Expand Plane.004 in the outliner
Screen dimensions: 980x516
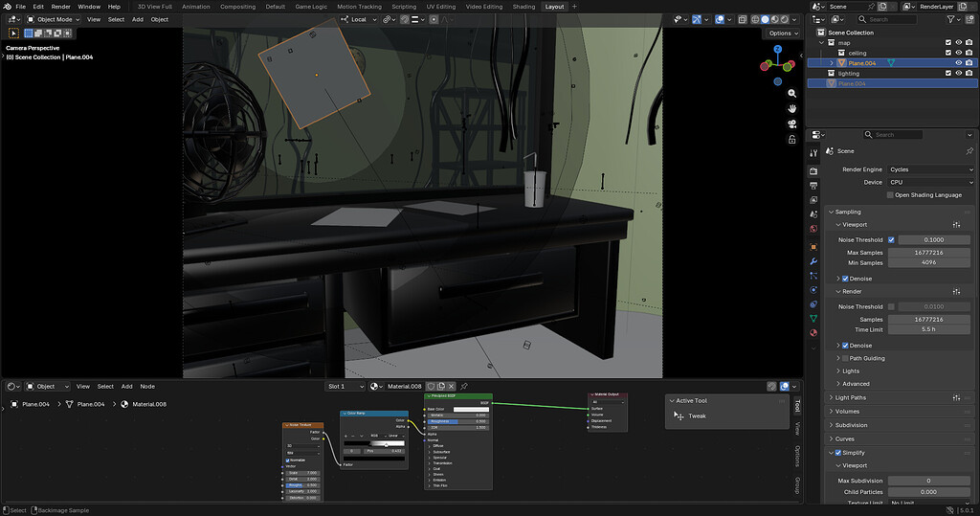[832, 63]
